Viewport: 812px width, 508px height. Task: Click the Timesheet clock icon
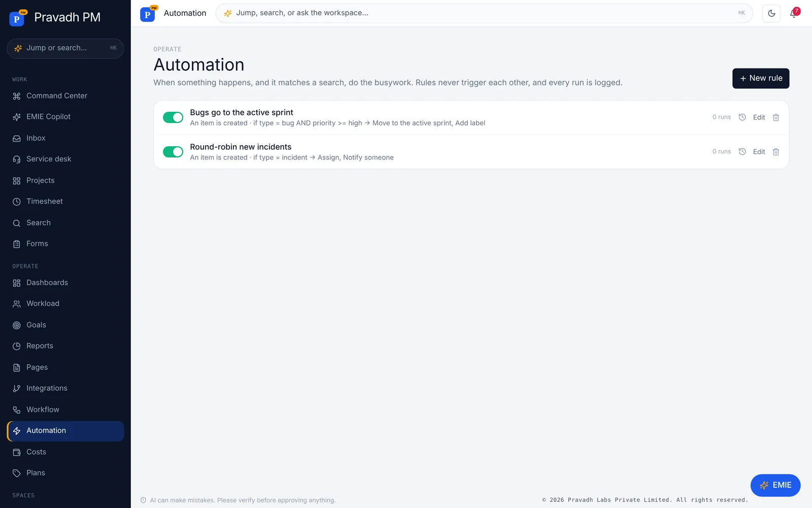coord(17,202)
